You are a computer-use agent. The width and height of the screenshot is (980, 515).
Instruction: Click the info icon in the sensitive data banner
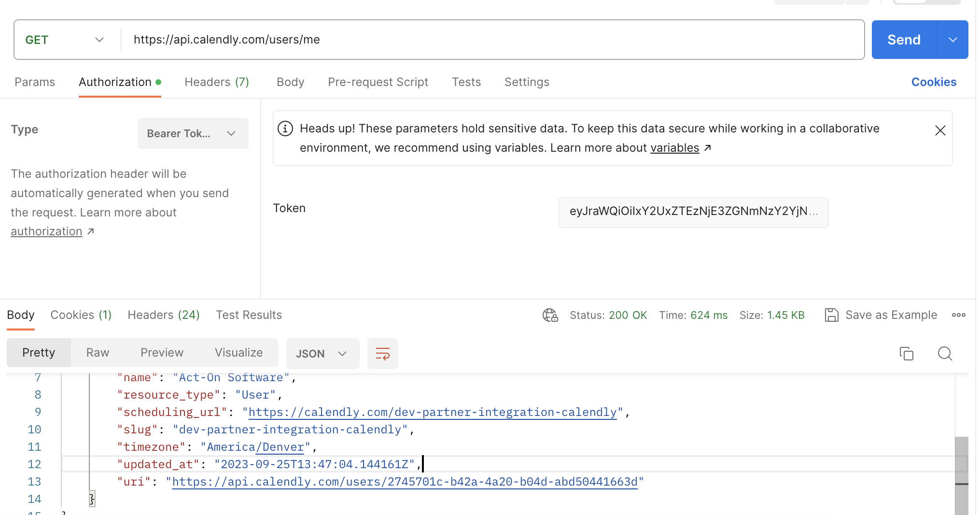[x=285, y=129]
